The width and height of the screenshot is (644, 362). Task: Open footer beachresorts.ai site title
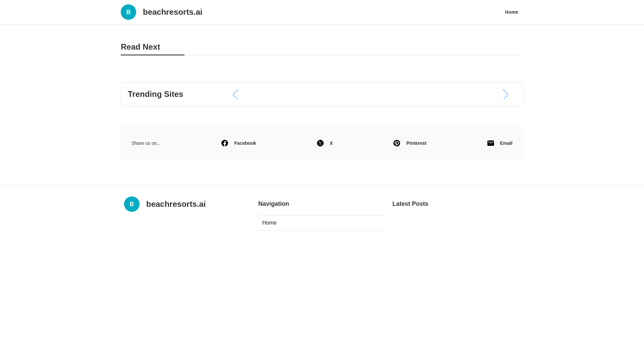click(176, 204)
